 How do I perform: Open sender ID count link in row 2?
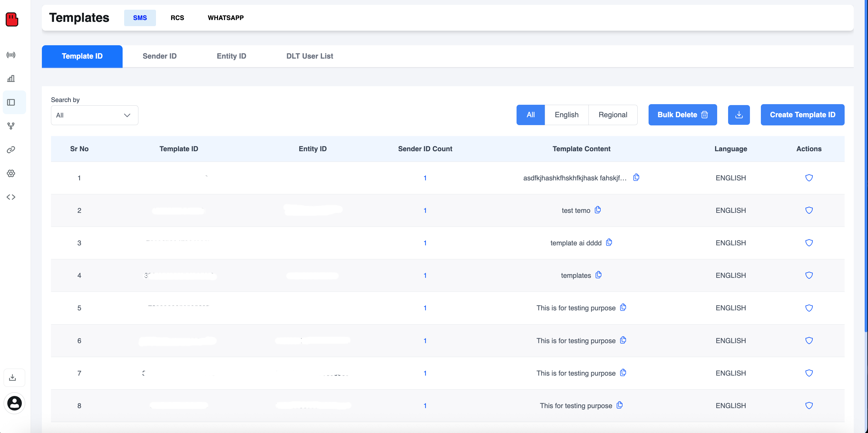point(425,210)
